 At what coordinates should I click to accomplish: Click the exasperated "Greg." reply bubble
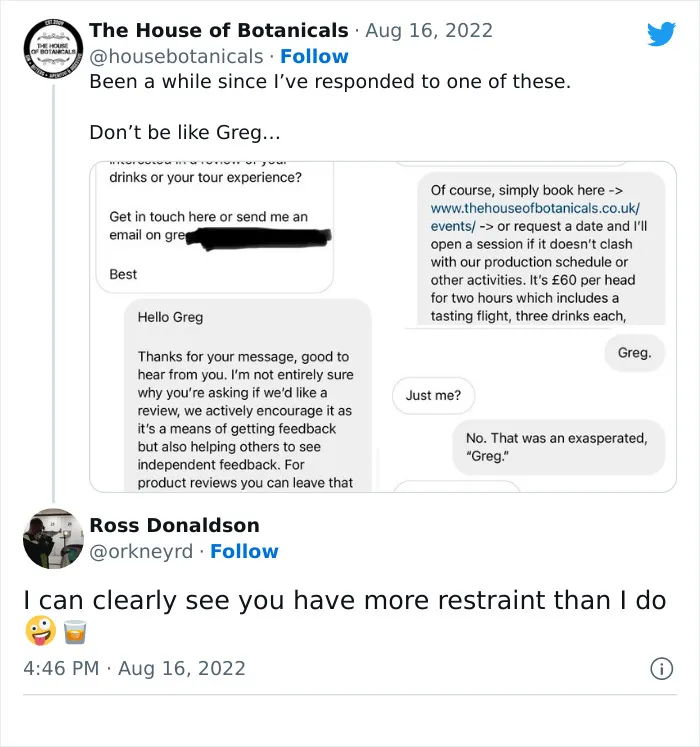[634, 353]
